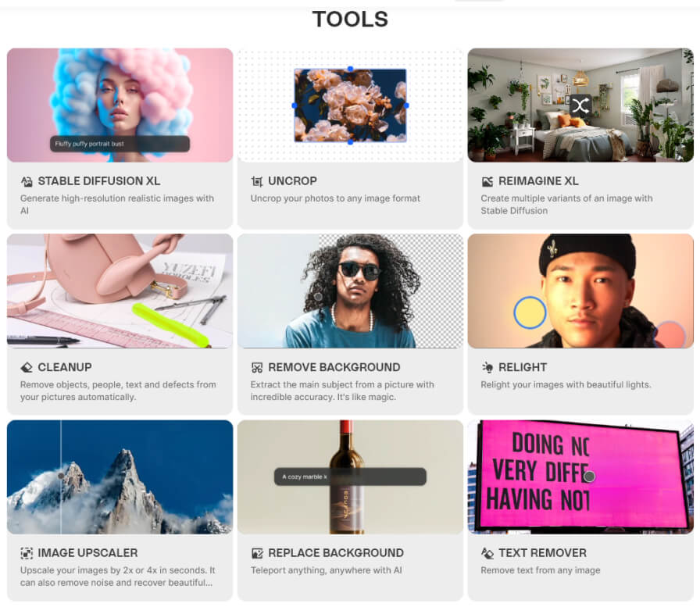Open the REMOVE BACKGROUND tool

point(334,367)
